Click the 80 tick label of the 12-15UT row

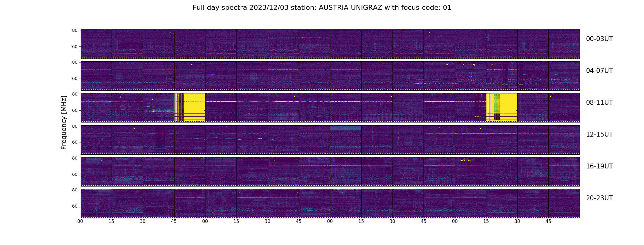(x=75, y=126)
